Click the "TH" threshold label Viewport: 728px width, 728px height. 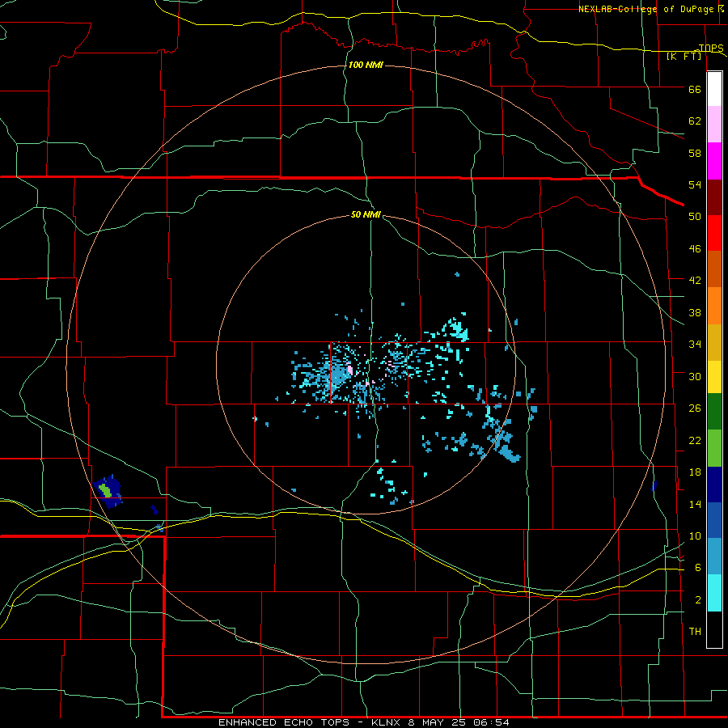695,632
